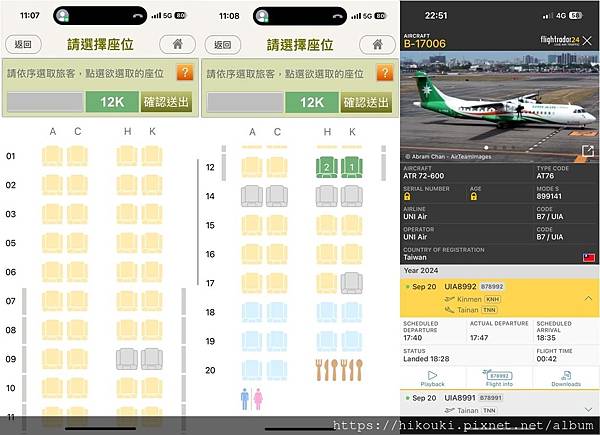Select the green 12K passenger box, left screen
This screenshot has height=435, width=600.
[112, 102]
